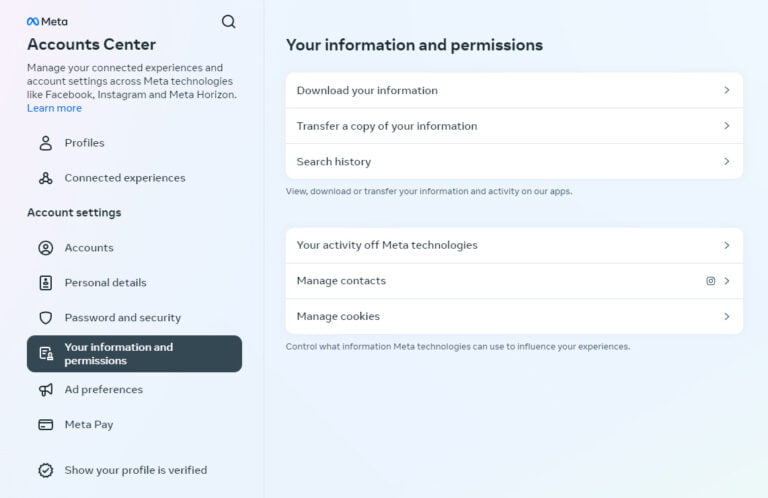Select the Profiles person icon
This screenshot has height=498, width=768.
tap(46, 143)
